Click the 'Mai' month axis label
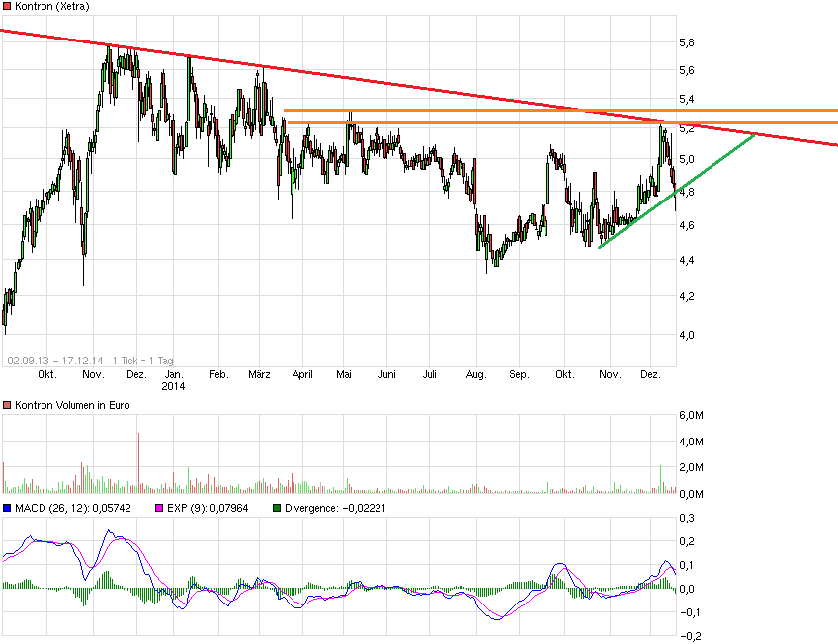 (344, 375)
